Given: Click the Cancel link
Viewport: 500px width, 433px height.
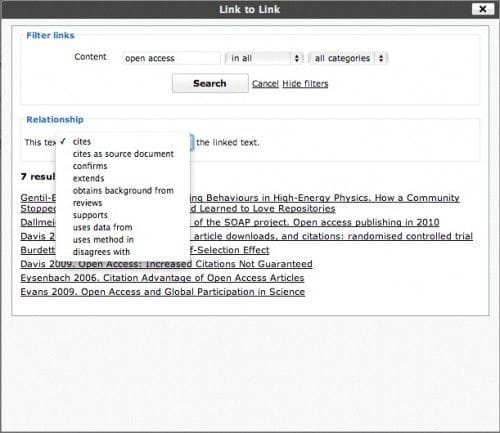Looking at the screenshot, I should 265,84.
